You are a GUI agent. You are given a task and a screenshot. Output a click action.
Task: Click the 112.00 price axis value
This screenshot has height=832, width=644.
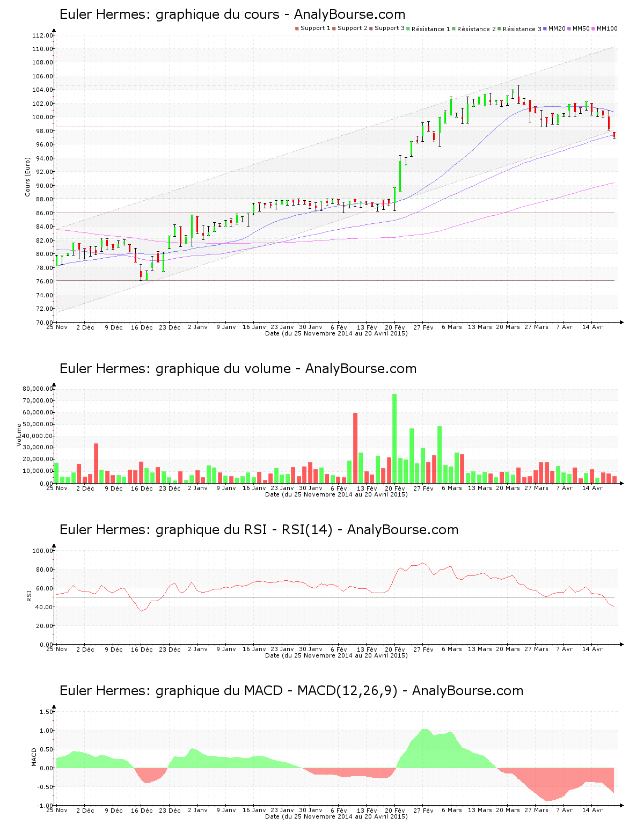point(43,35)
